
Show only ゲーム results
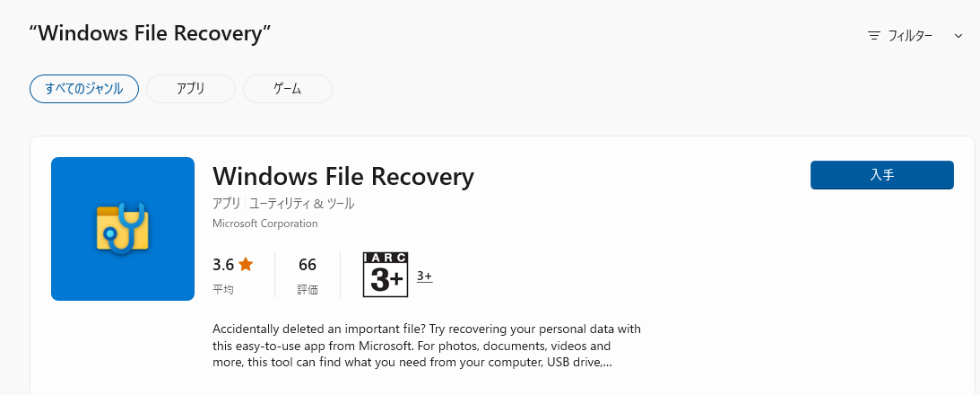coord(287,89)
